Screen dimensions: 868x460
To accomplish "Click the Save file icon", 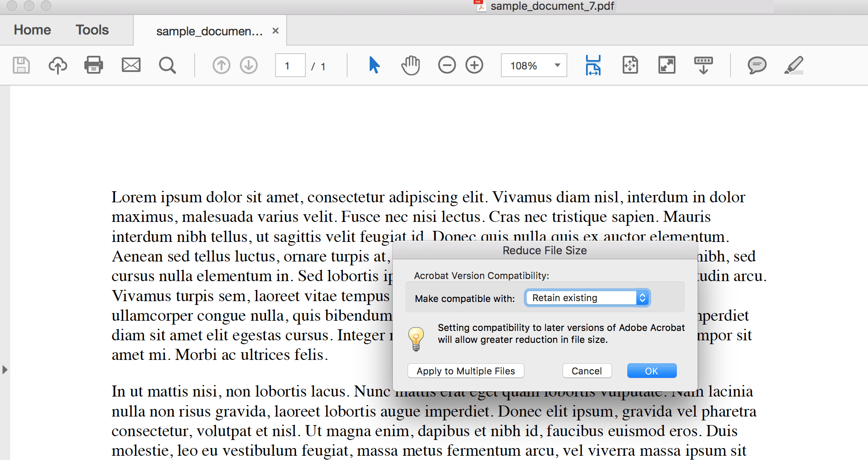I will click(x=21, y=66).
